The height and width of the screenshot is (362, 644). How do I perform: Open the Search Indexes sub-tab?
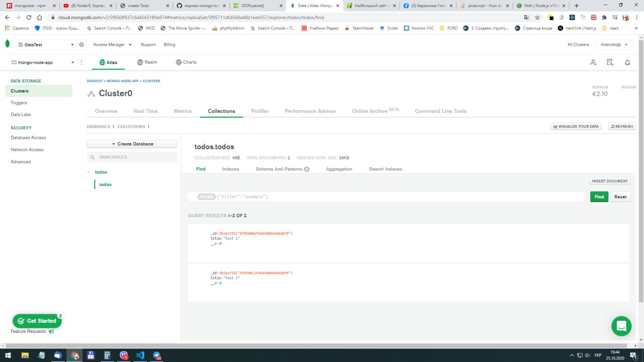385,169
